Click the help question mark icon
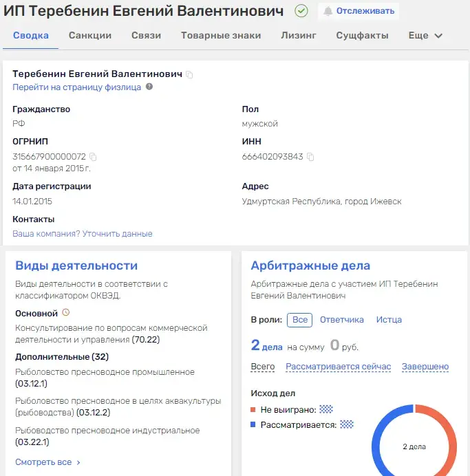 point(149,87)
